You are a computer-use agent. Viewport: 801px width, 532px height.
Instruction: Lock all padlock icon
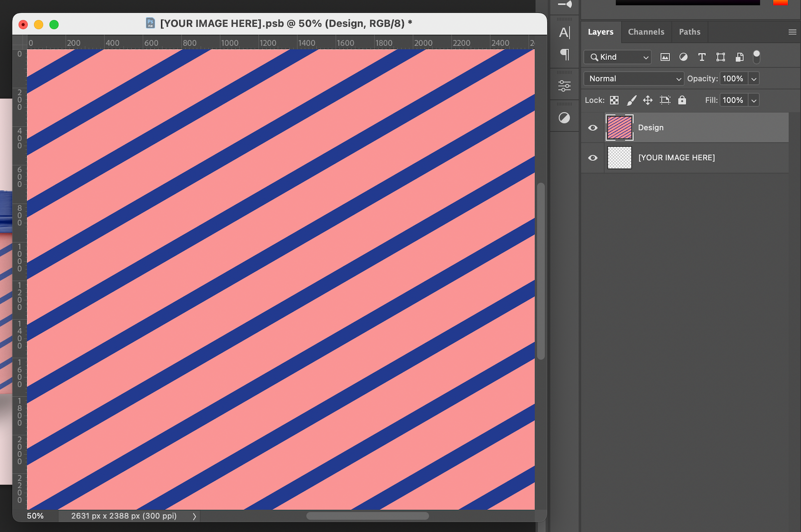click(x=682, y=100)
